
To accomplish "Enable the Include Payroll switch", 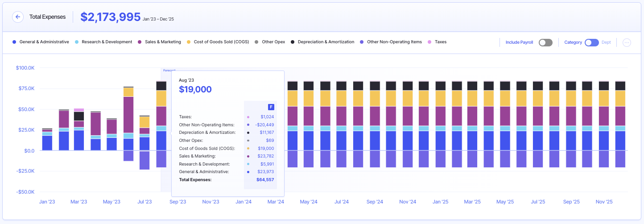I will point(545,42).
